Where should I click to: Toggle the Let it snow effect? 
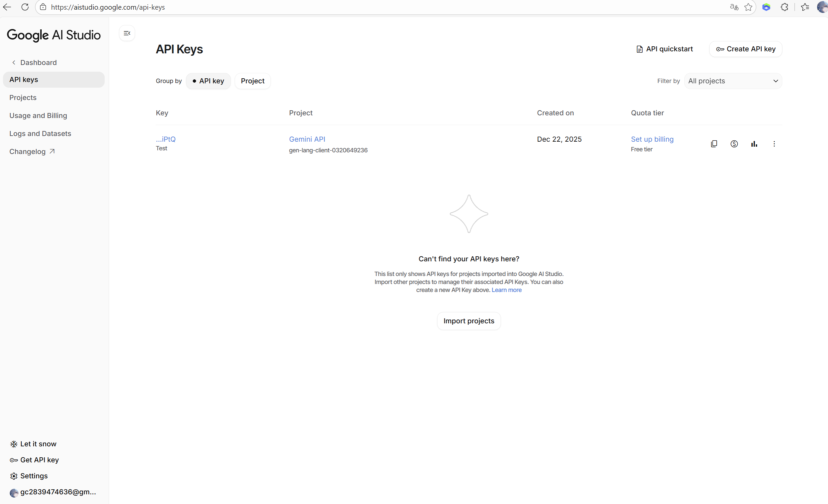(33, 444)
